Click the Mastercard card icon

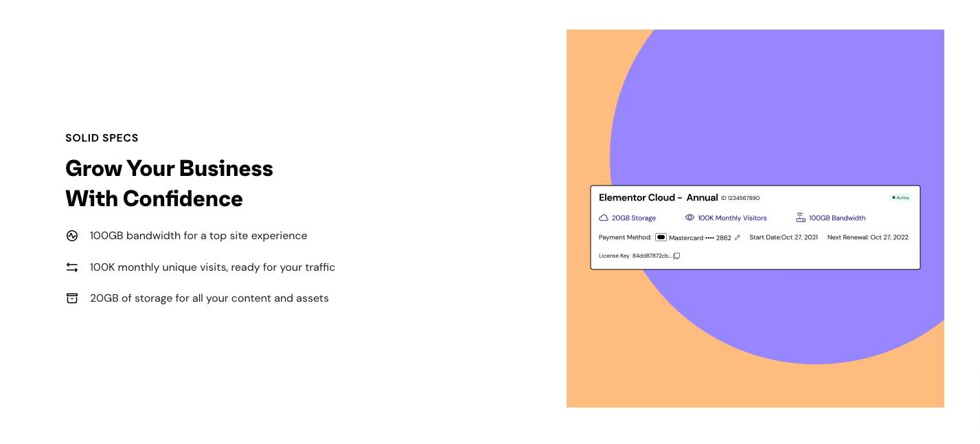pos(661,237)
